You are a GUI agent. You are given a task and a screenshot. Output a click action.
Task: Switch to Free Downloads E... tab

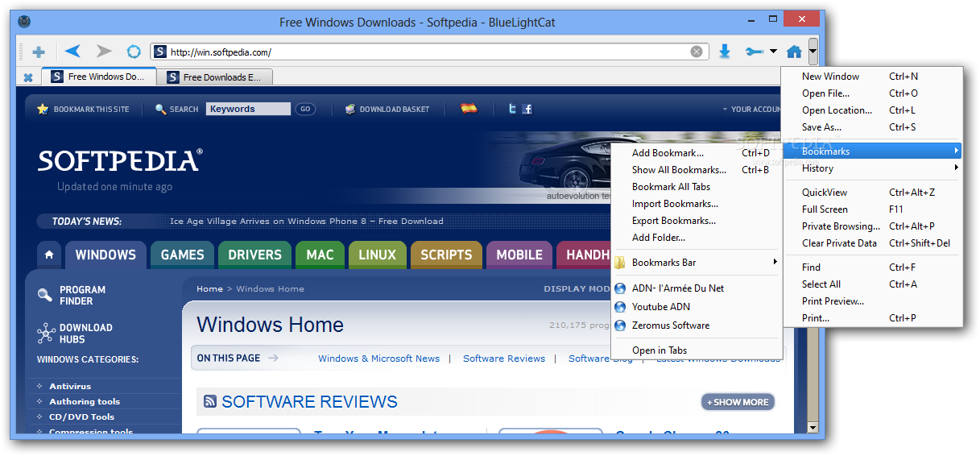[x=215, y=77]
